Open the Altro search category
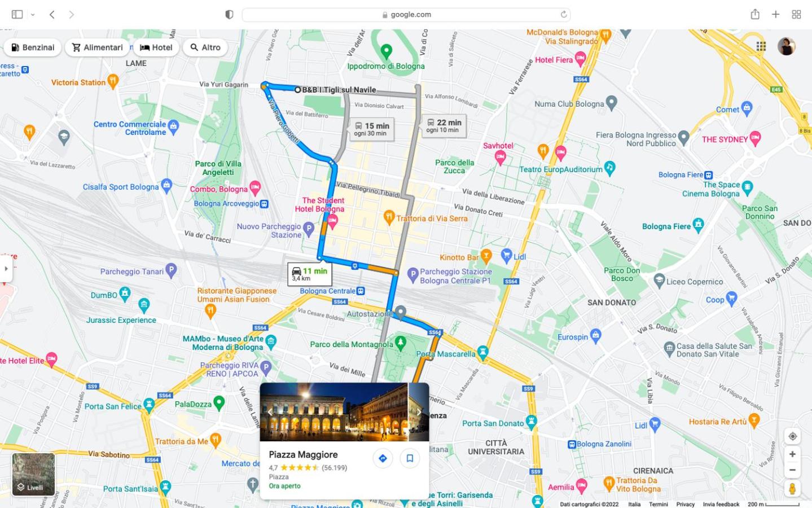This screenshot has height=508, width=812. coord(205,47)
